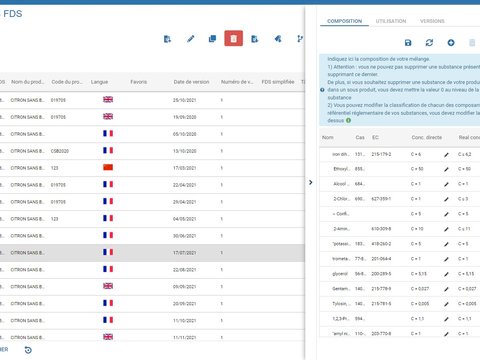Switch to the VERSIONS tab

[x=432, y=21]
